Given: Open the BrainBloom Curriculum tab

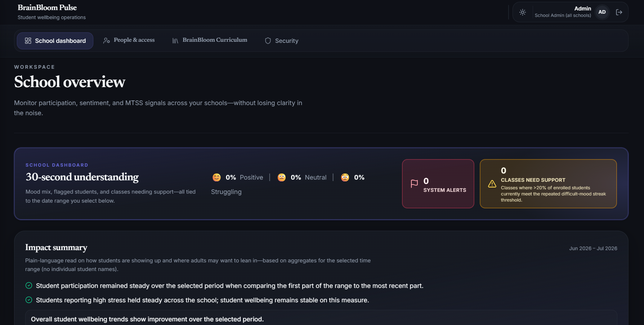Looking at the screenshot, I should [210, 40].
